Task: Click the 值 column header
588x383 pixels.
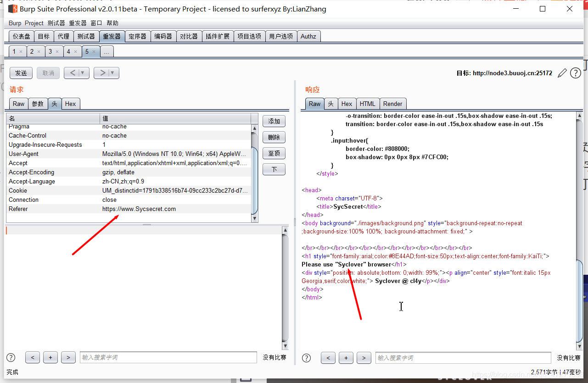Action: (x=176, y=118)
